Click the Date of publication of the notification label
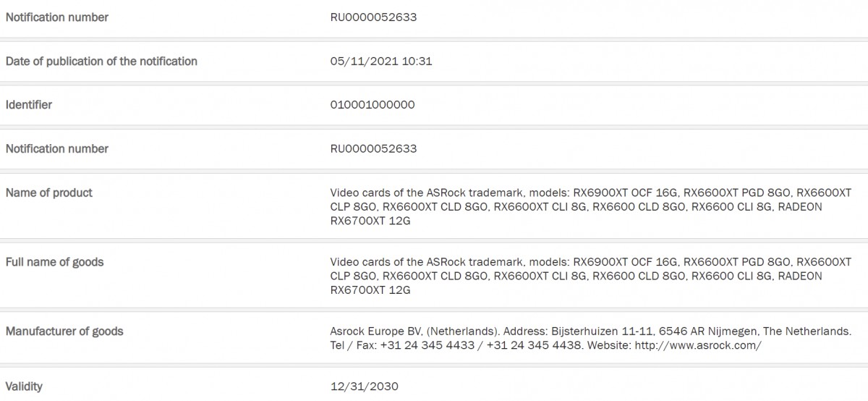This screenshot has width=868, height=401. 101,62
